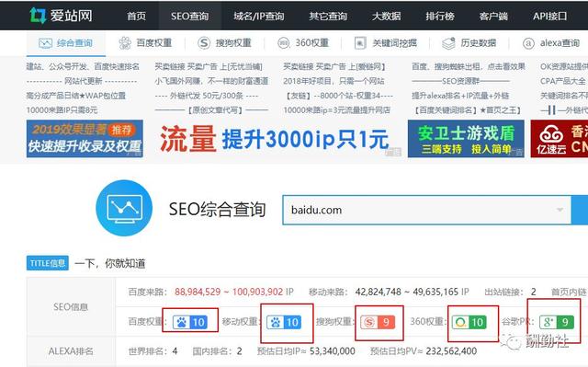Click the 爱站网 logo icon
This screenshot has width=588, height=367.
coord(38,16)
